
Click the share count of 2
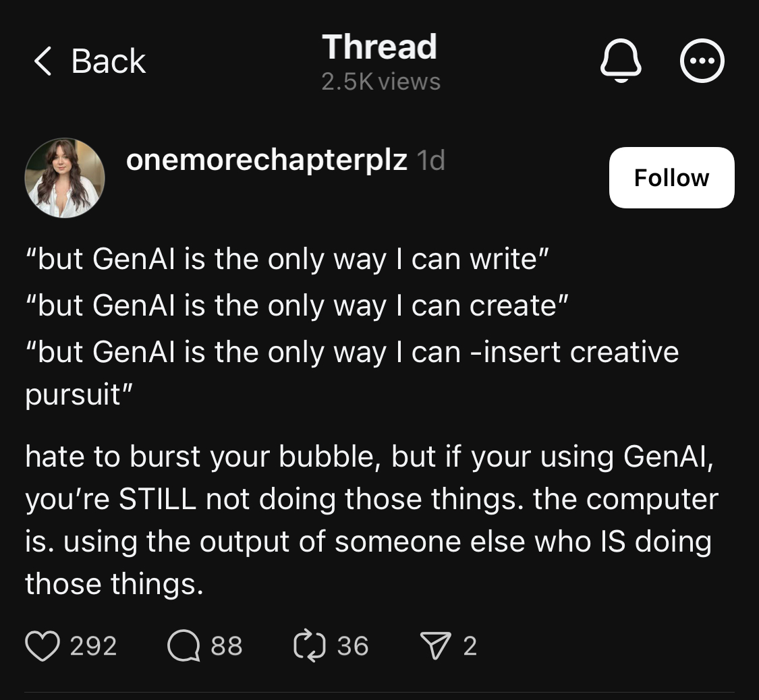[470, 645]
